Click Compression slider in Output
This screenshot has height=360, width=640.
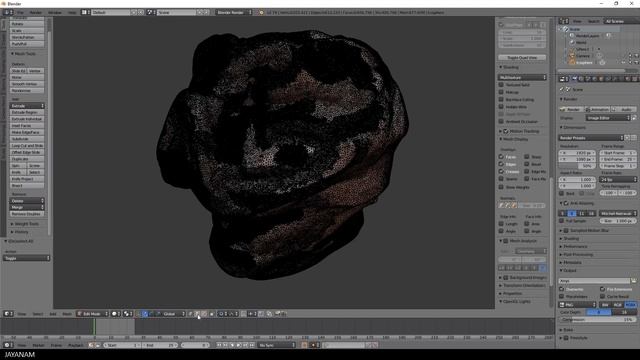(598, 320)
